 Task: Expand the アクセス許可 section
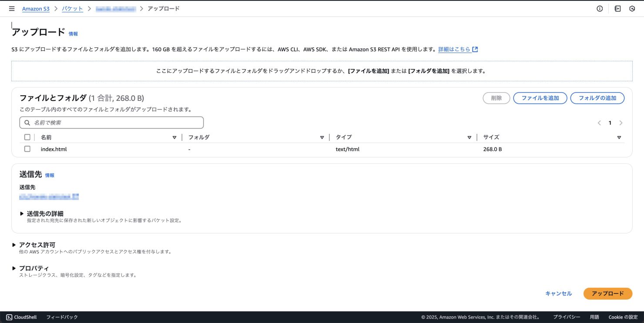[x=14, y=245]
